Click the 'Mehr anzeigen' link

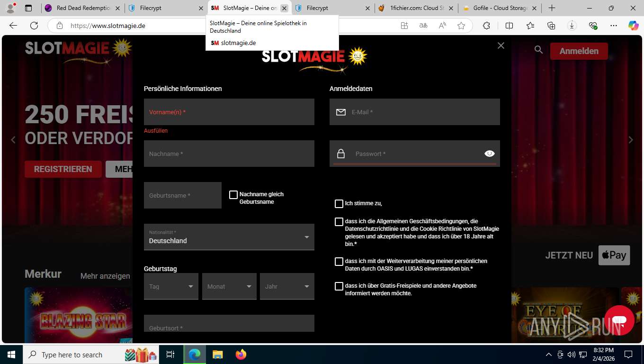[x=105, y=276]
